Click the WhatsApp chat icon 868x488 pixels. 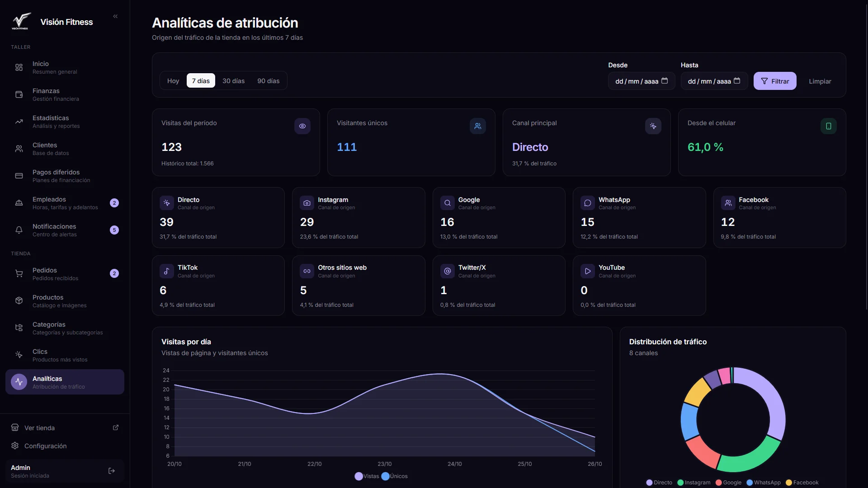coord(588,203)
